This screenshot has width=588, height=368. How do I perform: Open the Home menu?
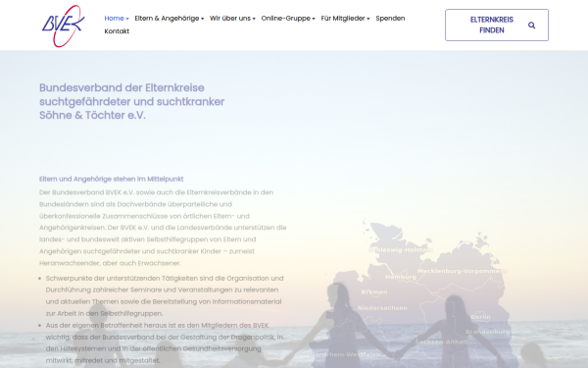(x=117, y=18)
